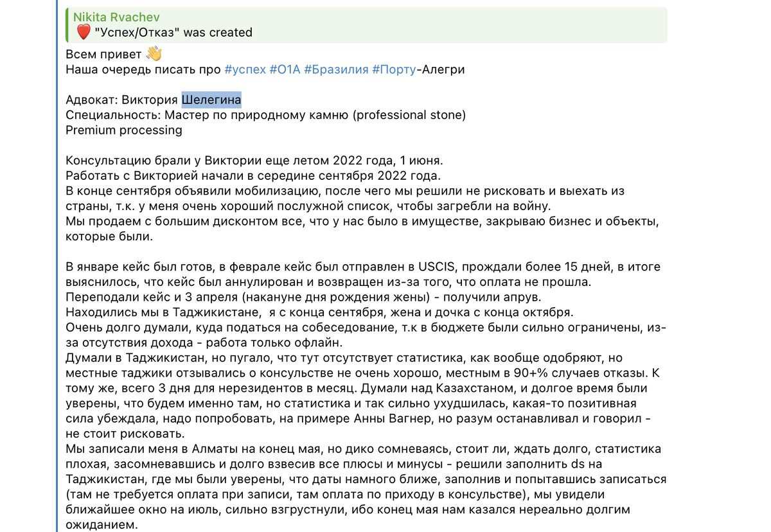Jump to the "Успех/Отказ" was created message

click(172, 32)
